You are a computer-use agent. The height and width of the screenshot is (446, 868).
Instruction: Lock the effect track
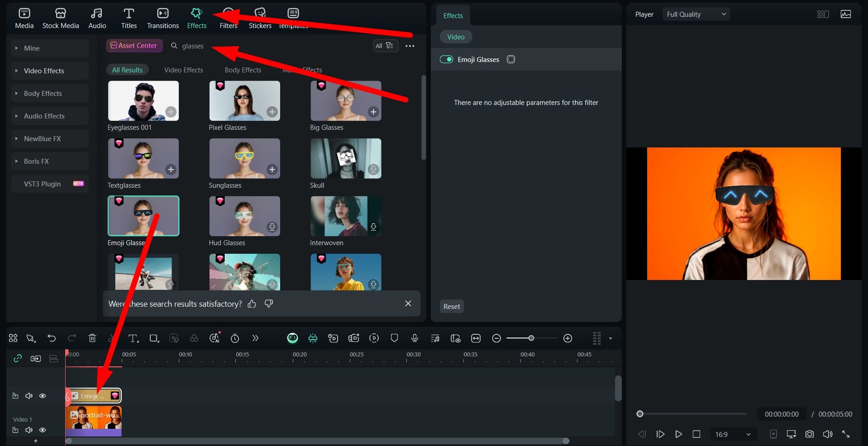[x=15, y=396]
